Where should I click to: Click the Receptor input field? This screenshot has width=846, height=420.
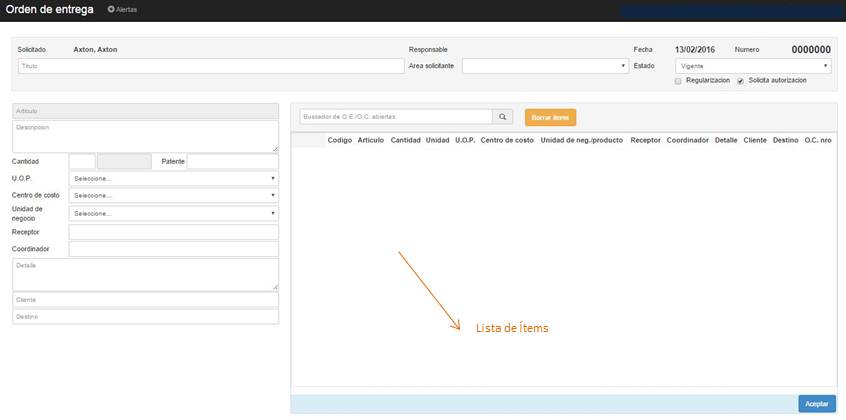[x=173, y=232]
